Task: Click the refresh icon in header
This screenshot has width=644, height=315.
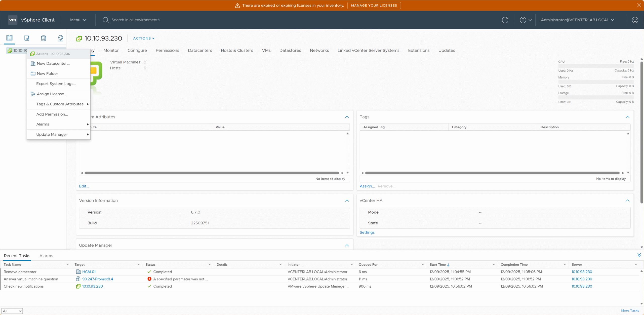Action: click(505, 20)
